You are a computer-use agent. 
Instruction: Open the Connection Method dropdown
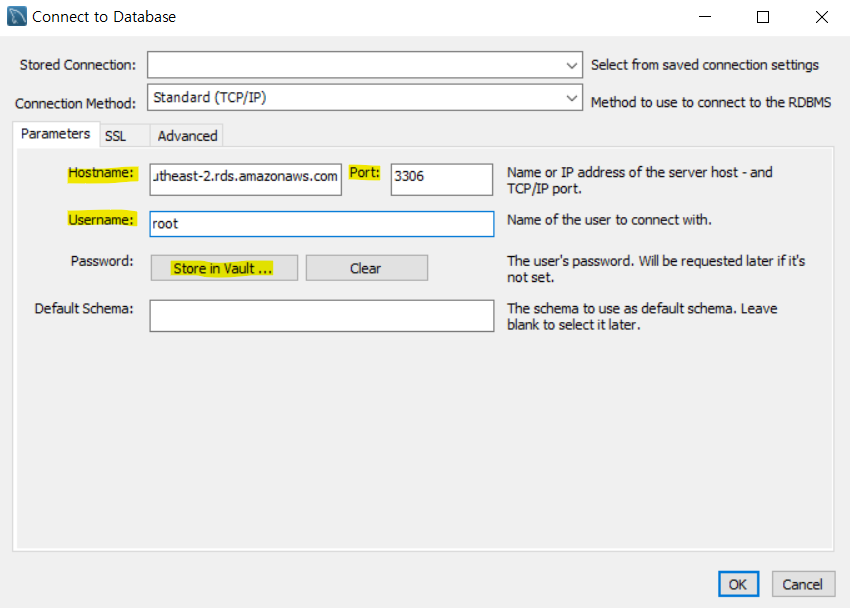(x=365, y=98)
